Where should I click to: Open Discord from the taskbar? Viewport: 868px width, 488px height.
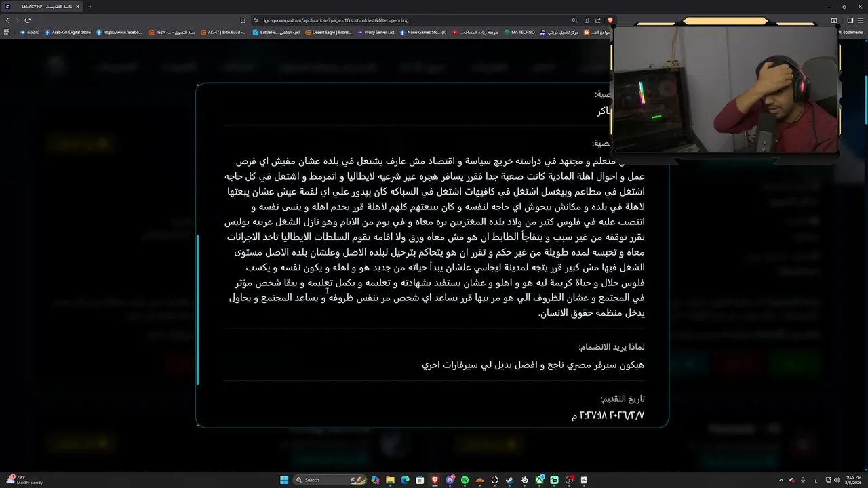click(450, 480)
